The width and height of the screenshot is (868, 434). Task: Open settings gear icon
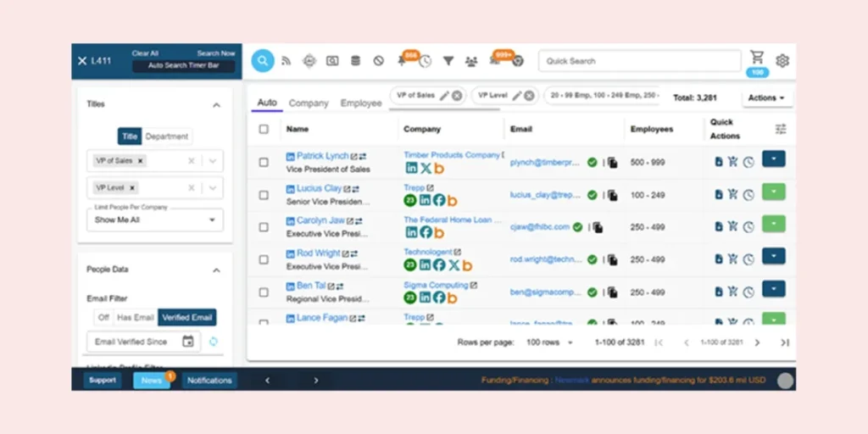point(782,61)
